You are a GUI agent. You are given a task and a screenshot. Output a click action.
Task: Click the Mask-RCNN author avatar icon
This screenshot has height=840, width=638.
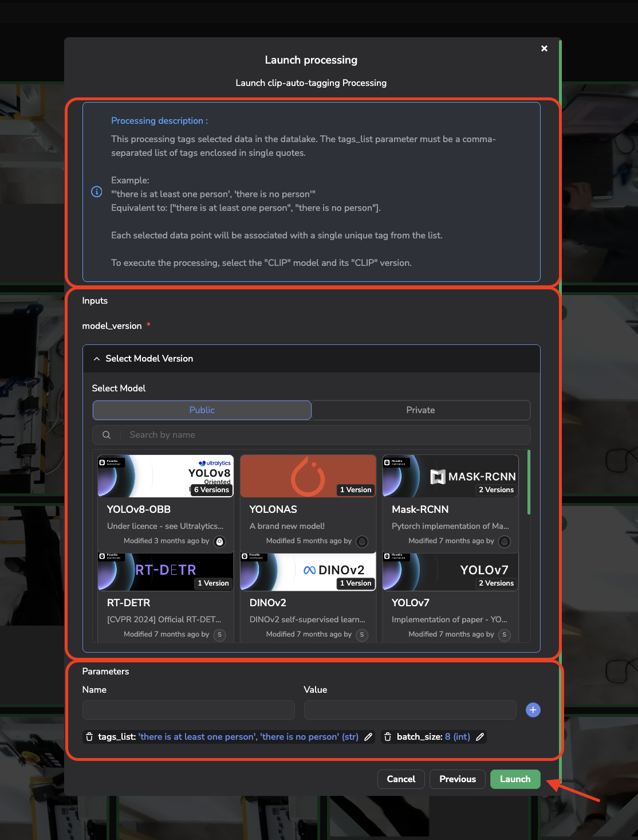(x=505, y=541)
